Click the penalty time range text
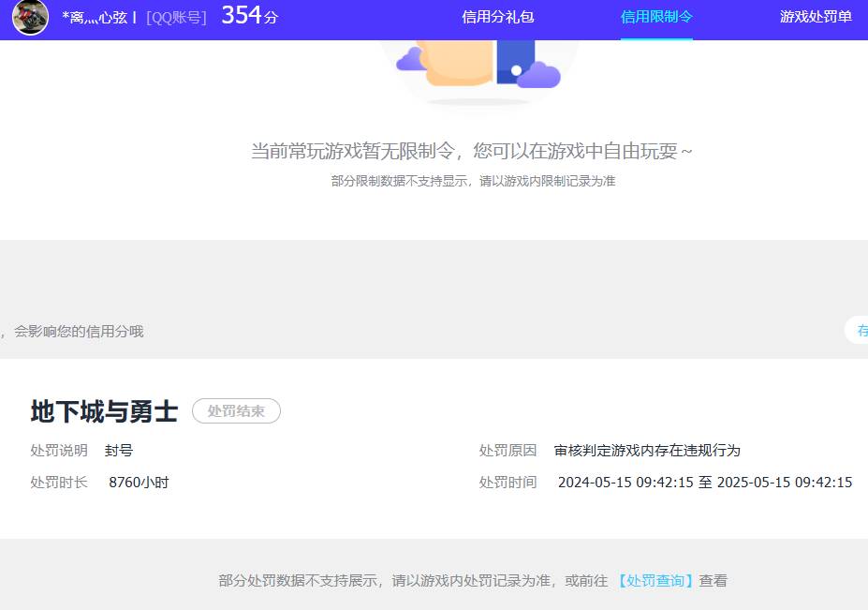868x610 pixels. pyautogui.click(x=704, y=482)
